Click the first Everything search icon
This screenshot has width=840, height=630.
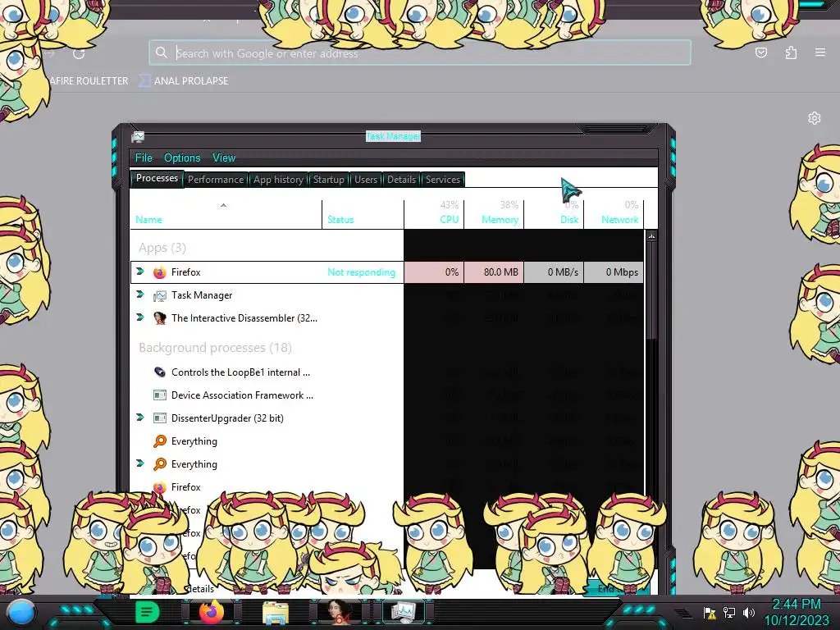pos(160,441)
